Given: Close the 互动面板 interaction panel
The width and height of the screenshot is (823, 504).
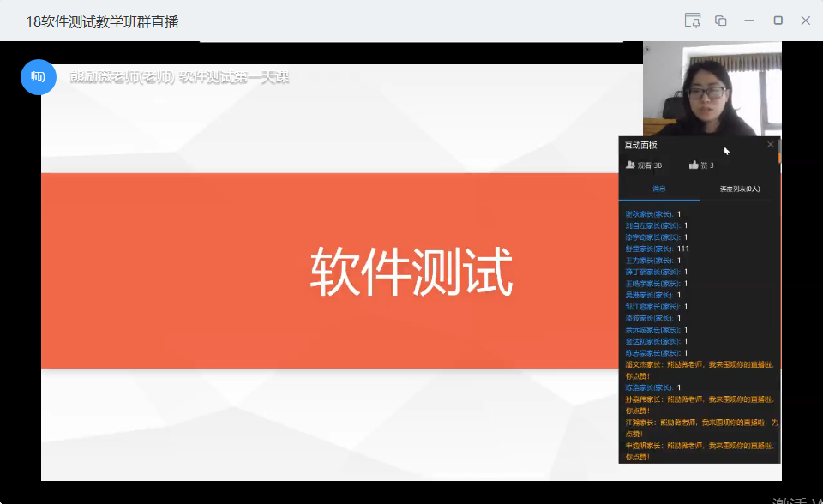Looking at the screenshot, I should pos(770,145).
